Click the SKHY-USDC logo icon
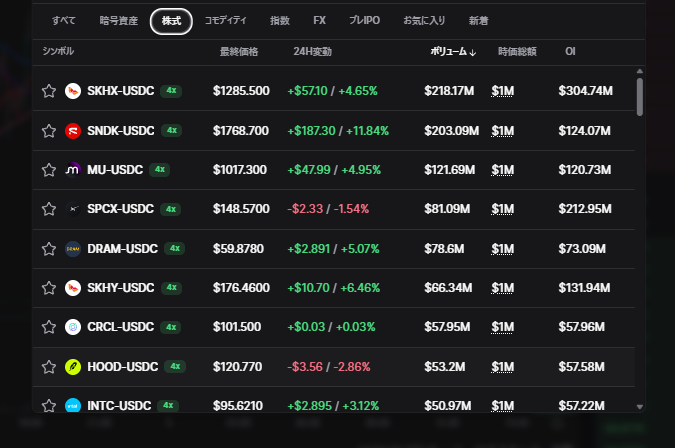675x448 pixels. click(x=73, y=288)
